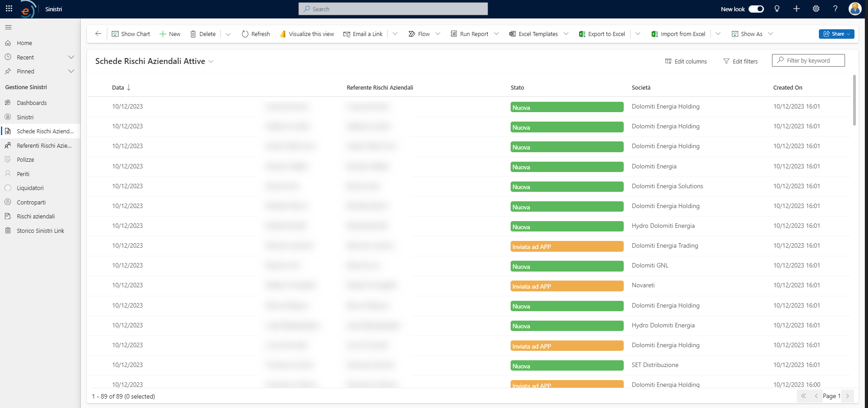
Task: Expand Import from Excel dropdown arrow
Action: (718, 34)
